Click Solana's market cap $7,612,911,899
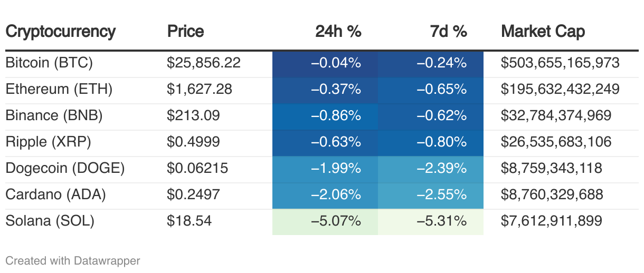This screenshot has width=644, height=273. pyautogui.click(x=551, y=221)
